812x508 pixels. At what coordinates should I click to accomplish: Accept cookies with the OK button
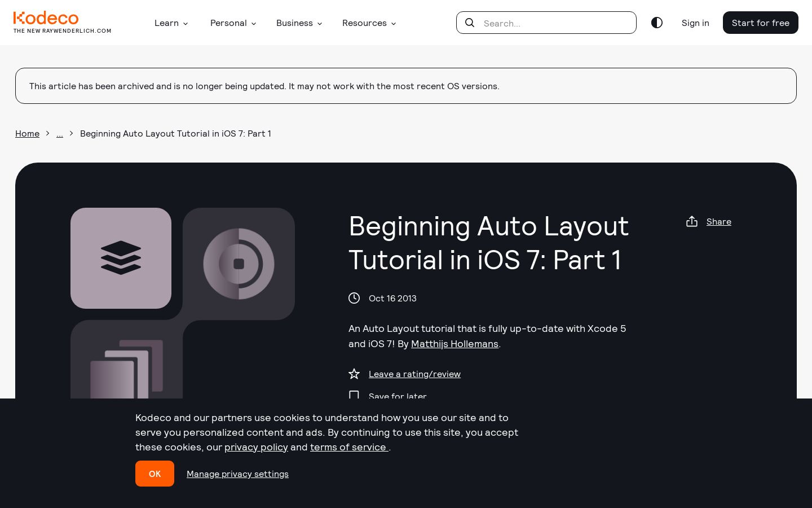pyautogui.click(x=155, y=474)
